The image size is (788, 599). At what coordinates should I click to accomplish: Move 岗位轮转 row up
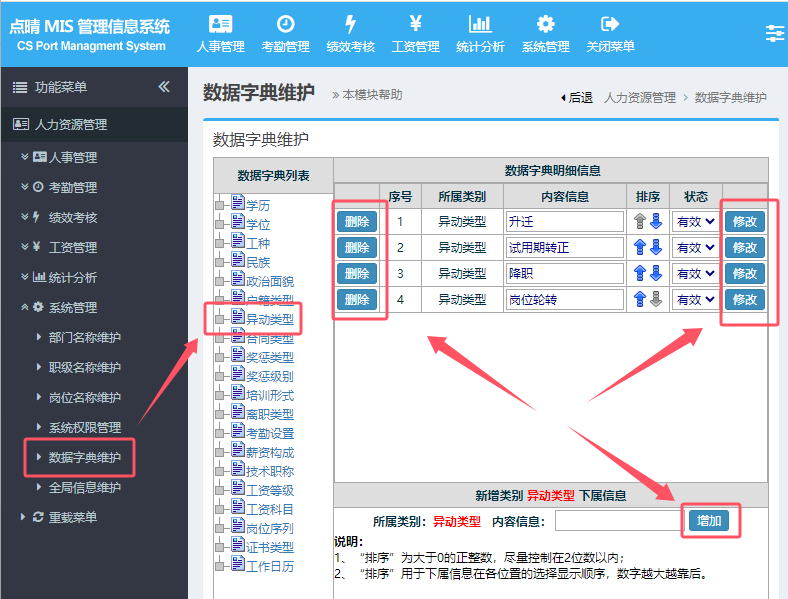coord(640,300)
